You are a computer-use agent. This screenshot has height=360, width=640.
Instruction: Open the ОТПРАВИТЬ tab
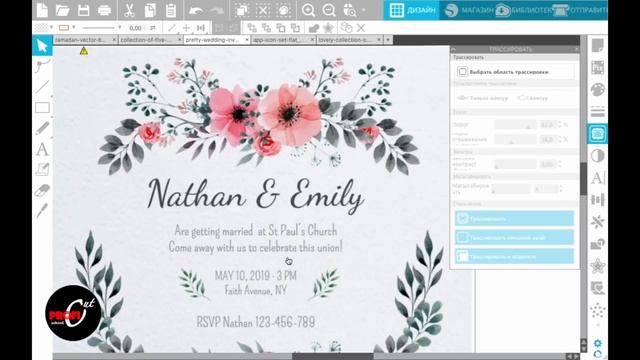pos(580,10)
